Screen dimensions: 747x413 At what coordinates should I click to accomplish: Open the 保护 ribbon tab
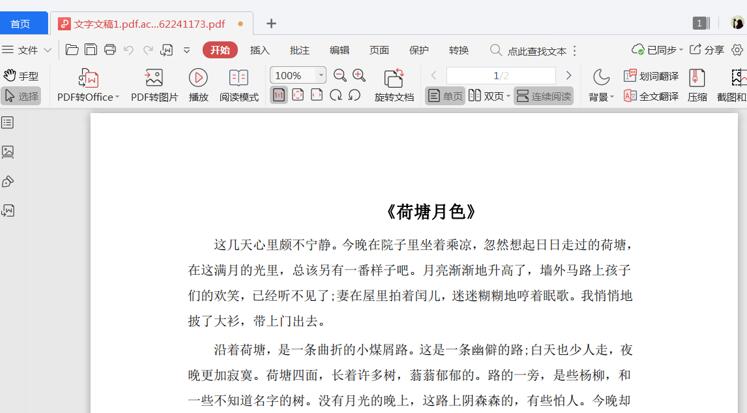(419, 50)
